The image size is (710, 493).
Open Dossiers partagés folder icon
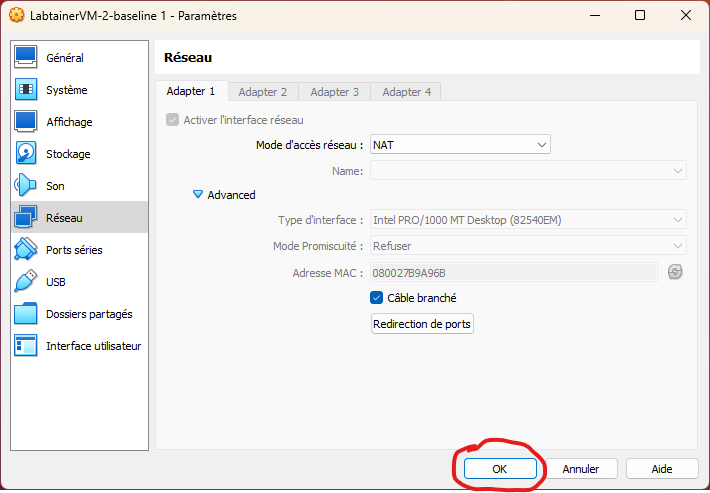tap(26, 314)
